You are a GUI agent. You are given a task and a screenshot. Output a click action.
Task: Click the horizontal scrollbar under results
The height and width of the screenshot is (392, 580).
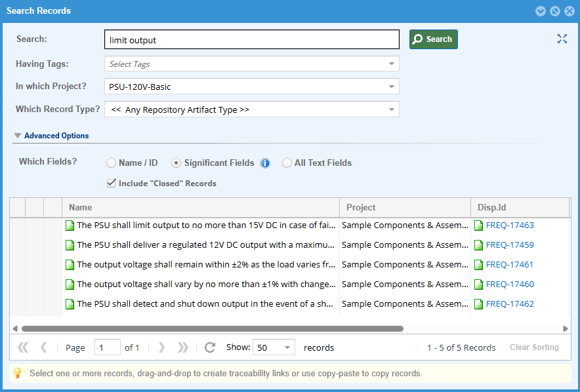[x=212, y=328]
